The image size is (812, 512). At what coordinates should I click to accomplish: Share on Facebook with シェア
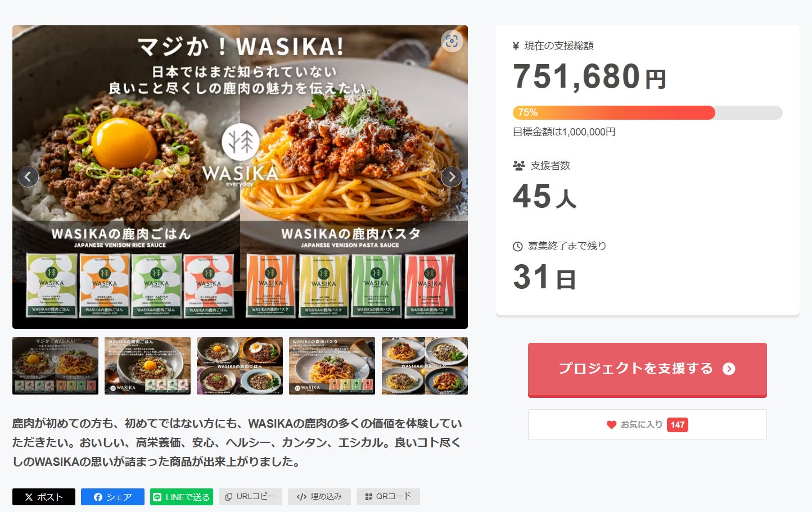coord(112,497)
